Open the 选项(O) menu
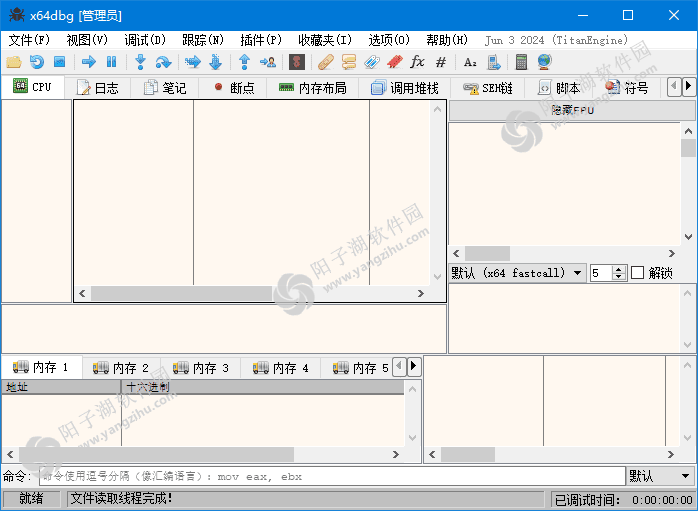This screenshot has width=698, height=511. pos(389,40)
